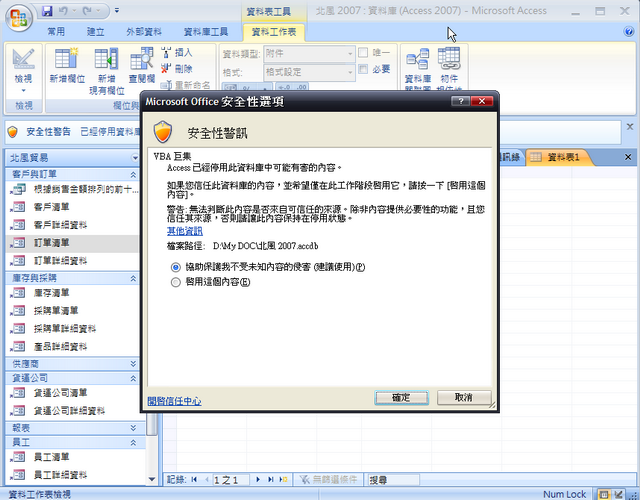Switch to design view status bar icon
The height and width of the screenshot is (500, 640).
tap(619, 494)
